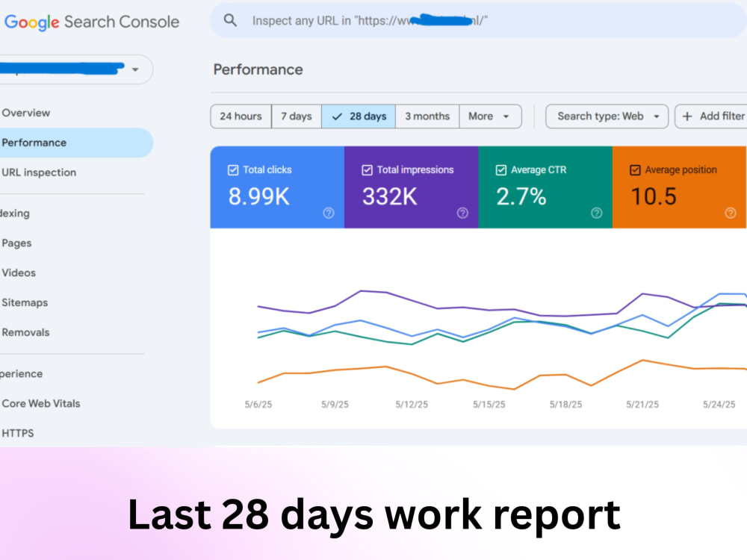747x560 pixels.
Task: Toggle the Total impressions checkbox
Action: tap(367, 170)
